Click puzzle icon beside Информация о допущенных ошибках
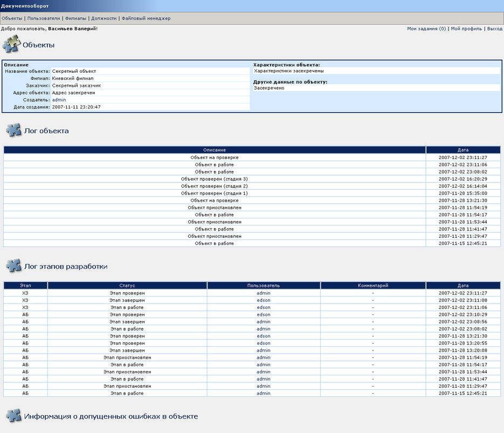Image resolution: width=504 pixels, height=433 pixels. pos(13,416)
